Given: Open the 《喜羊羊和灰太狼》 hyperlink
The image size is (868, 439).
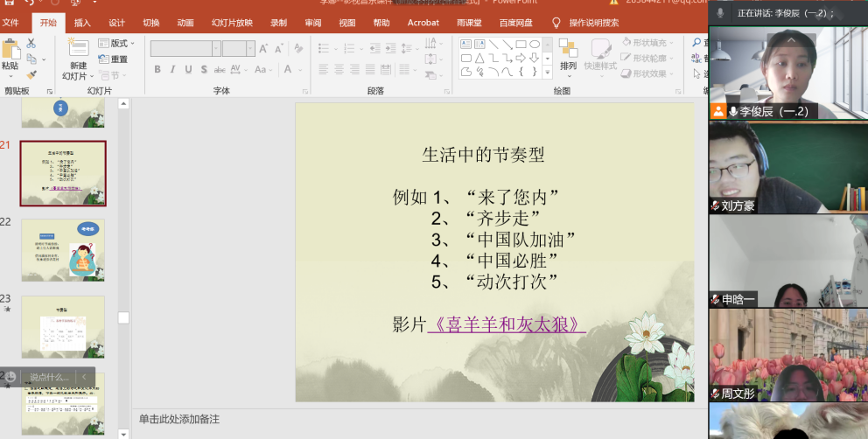Looking at the screenshot, I should [507, 324].
